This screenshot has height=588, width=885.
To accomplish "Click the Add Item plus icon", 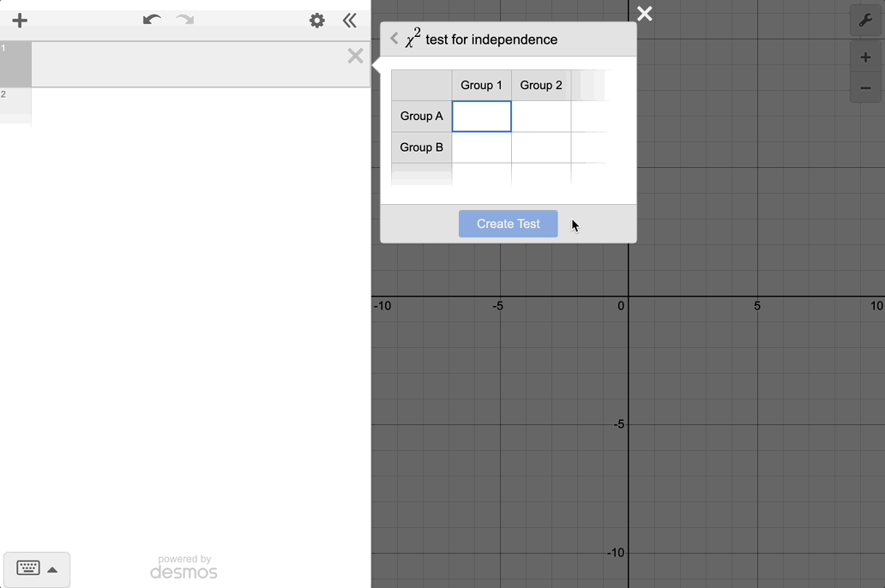I will click(x=20, y=21).
